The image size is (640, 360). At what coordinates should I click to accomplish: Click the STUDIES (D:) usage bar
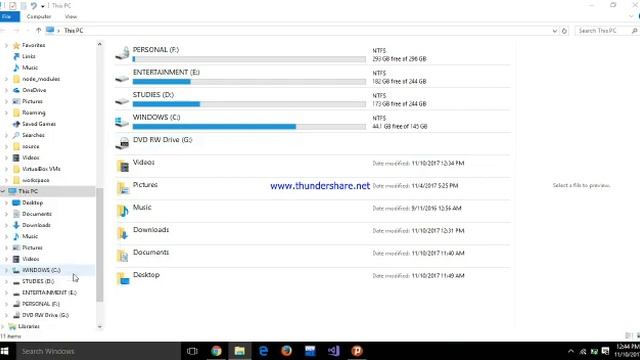[249, 104]
